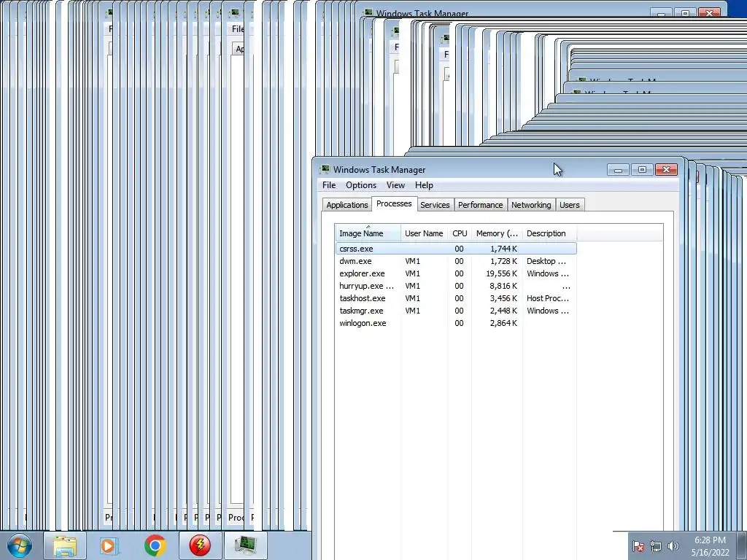Open the Help menu
Image resolution: width=747 pixels, height=560 pixels.
coord(424,185)
